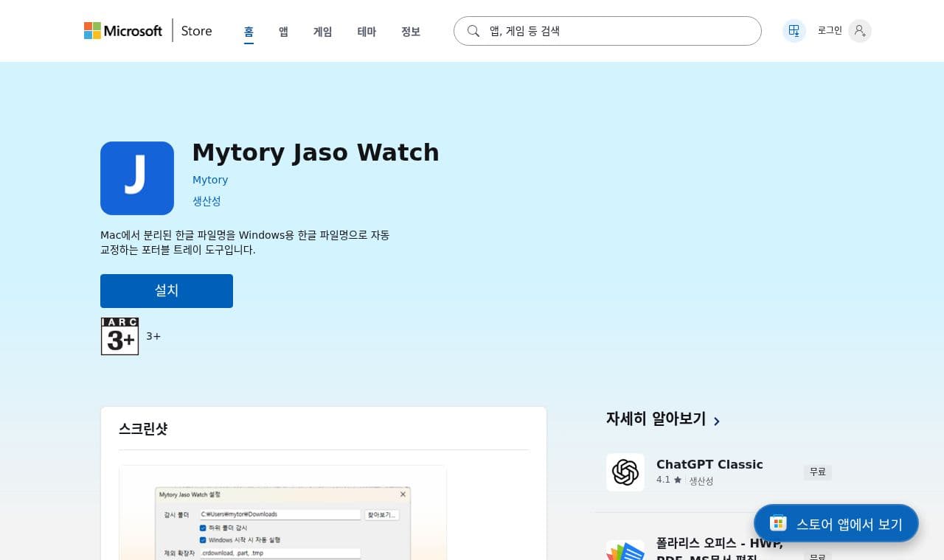Click the 4.1 star rating text
This screenshot has width=944, height=560.
coord(669,480)
